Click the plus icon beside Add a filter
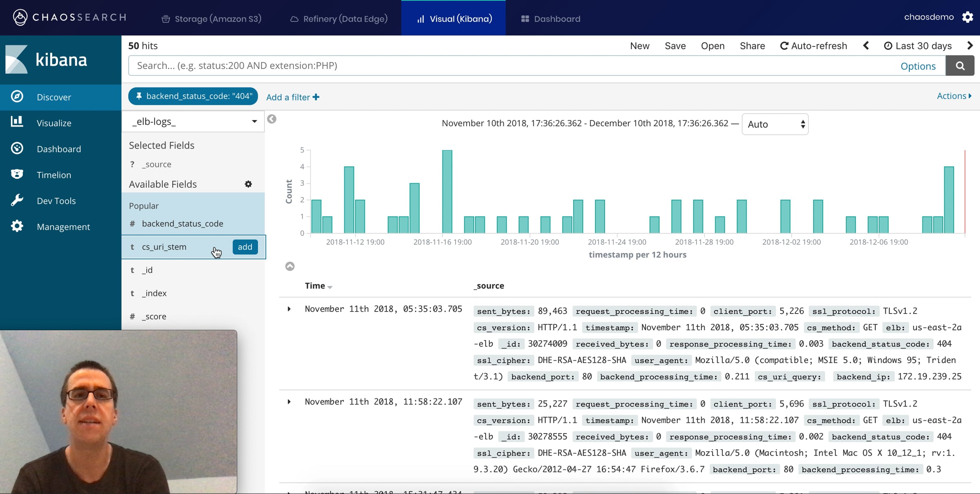This screenshot has width=980, height=494. pos(316,97)
